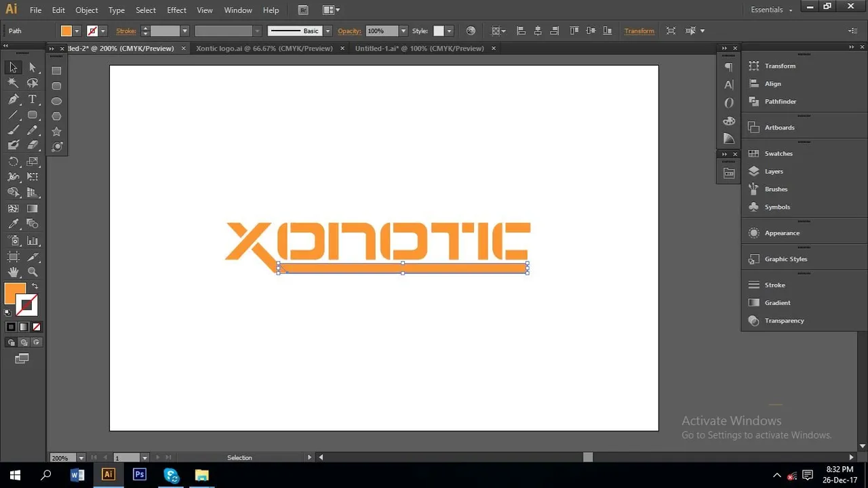Screen dimensions: 868x488
Task: Select the Pen tool
Action: (x=13, y=99)
